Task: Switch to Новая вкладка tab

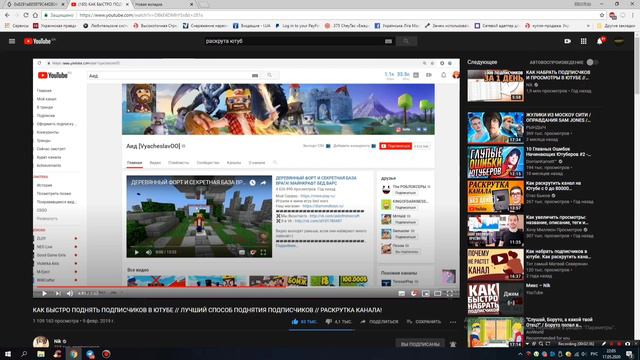Action: 163,4
